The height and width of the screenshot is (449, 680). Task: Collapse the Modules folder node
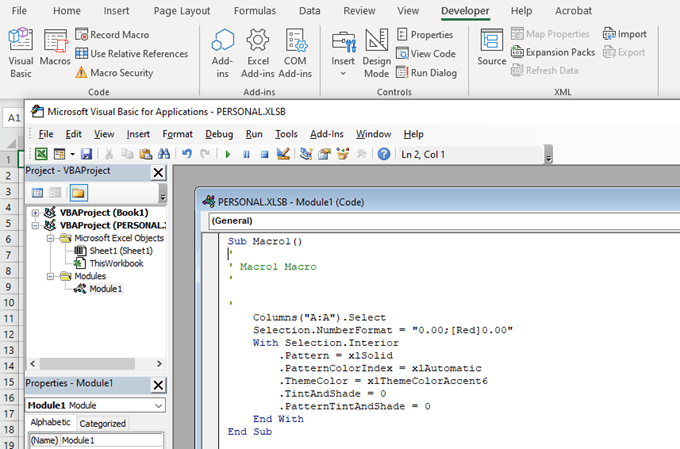[x=50, y=276]
